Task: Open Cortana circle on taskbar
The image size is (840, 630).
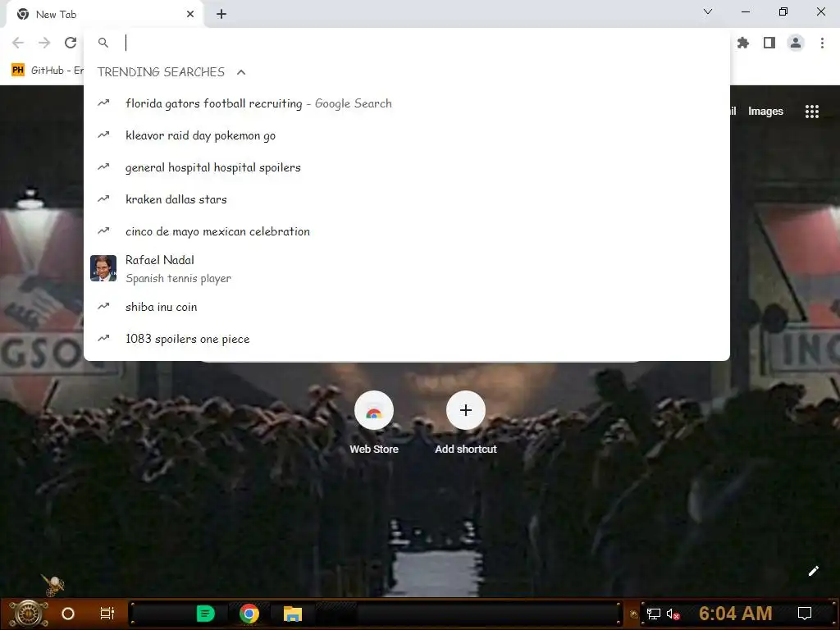Action: pos(68,614)
